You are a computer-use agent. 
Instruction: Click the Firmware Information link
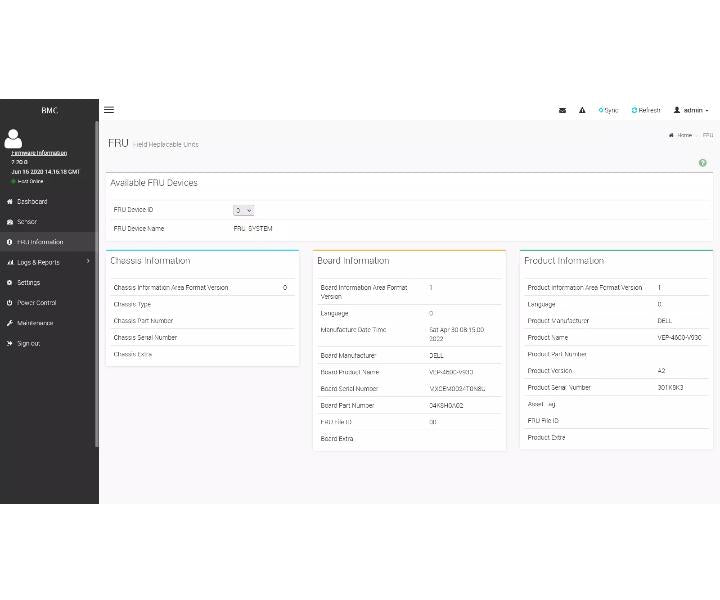(39, 153)
